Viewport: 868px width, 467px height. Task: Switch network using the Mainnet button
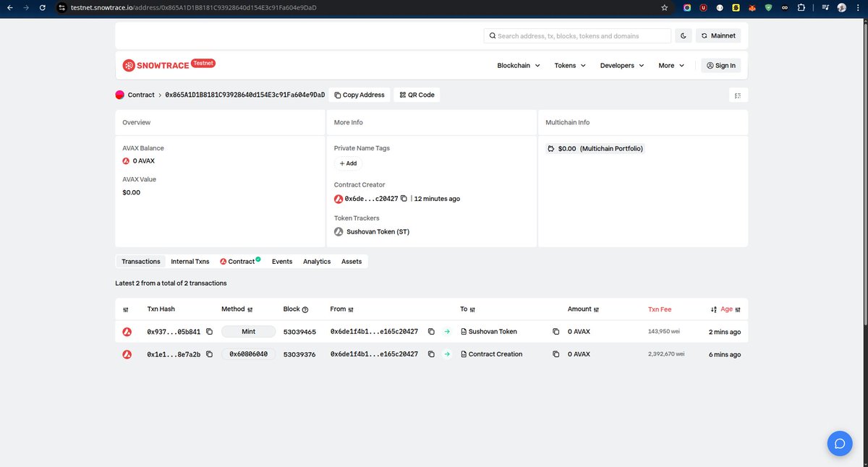(718, 35)
